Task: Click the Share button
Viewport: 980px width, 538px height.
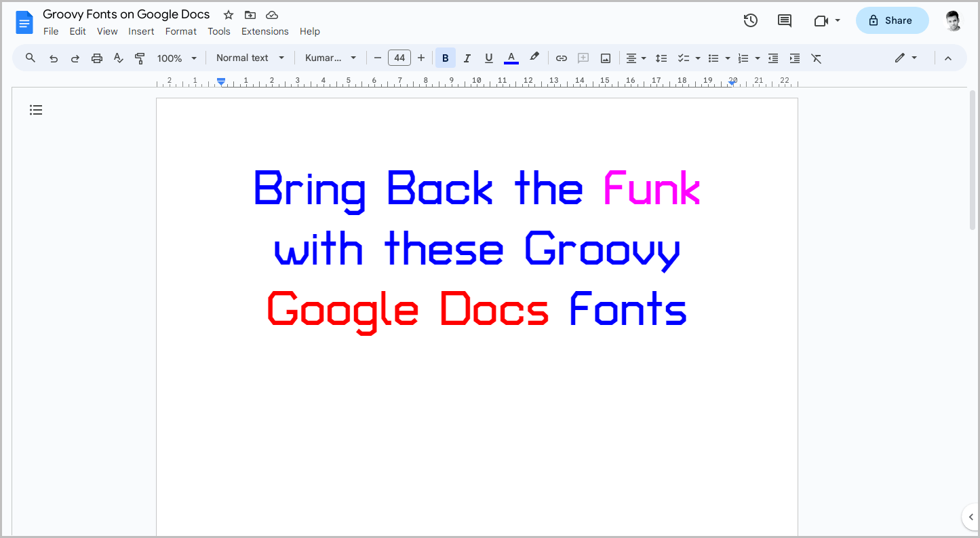Action: (x=892, y=20)
